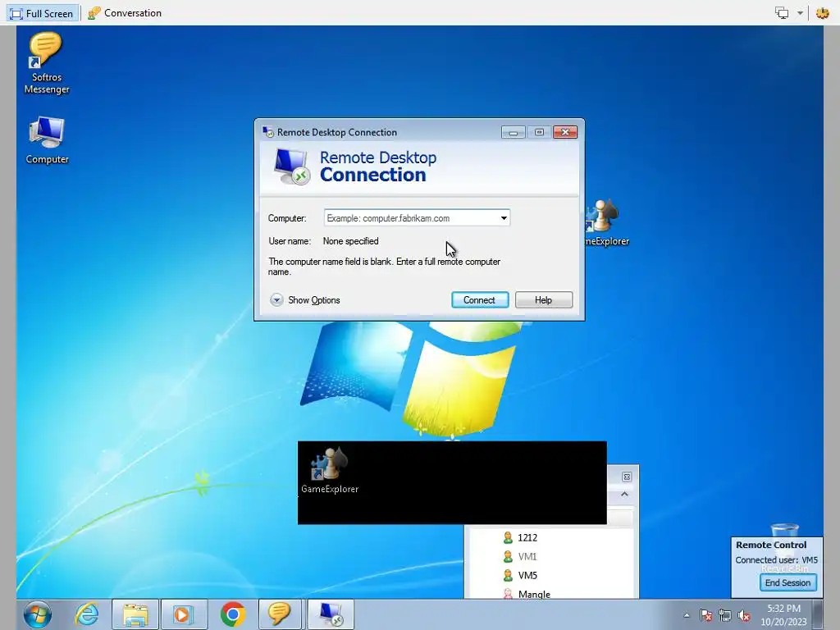Focus the Computer name input field

(411, 218)
